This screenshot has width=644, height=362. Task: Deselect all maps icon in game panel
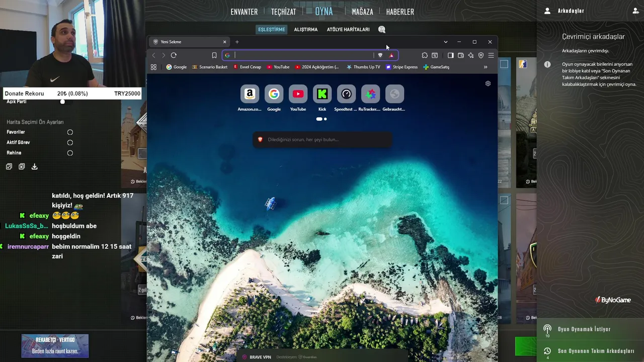pos(22,166)
